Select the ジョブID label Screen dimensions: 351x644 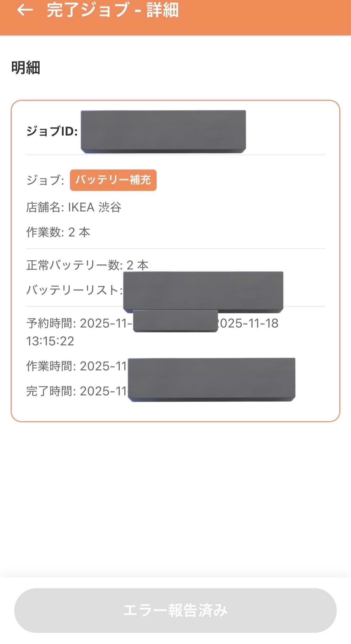pos(52,131)
